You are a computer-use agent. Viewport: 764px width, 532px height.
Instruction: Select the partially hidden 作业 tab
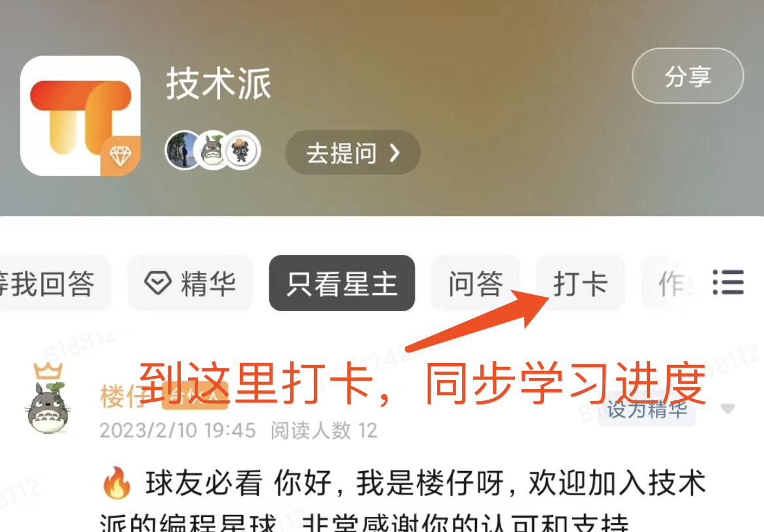click(x=672, y=283)
